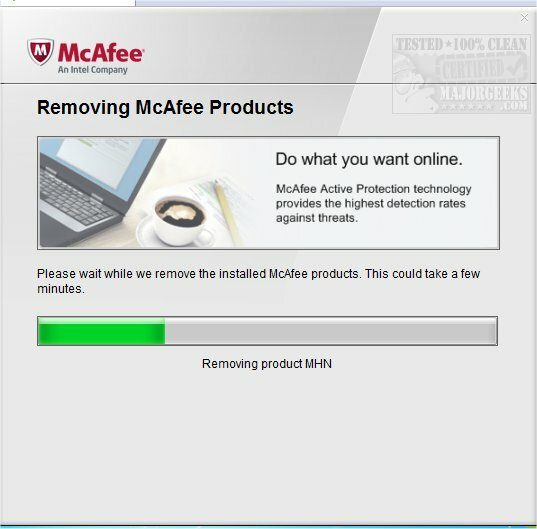Click the McAfee red shield logo
537x529 pixels.
click(40, 52)
